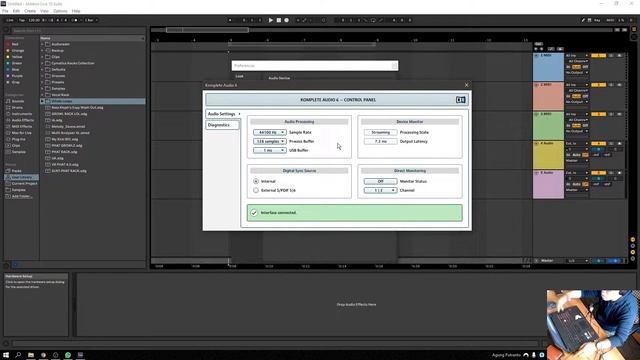
Task: Arm the Arrangement Record button
Action: point(287,20)
